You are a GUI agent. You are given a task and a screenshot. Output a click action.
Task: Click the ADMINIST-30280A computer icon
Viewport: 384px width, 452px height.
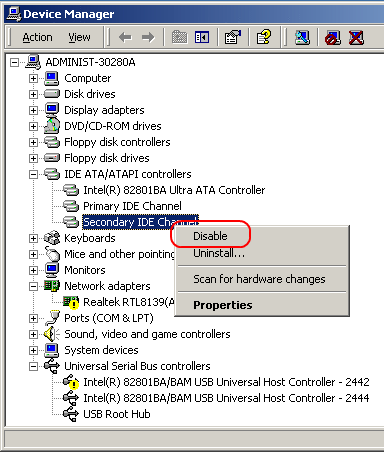pos(34,62)
